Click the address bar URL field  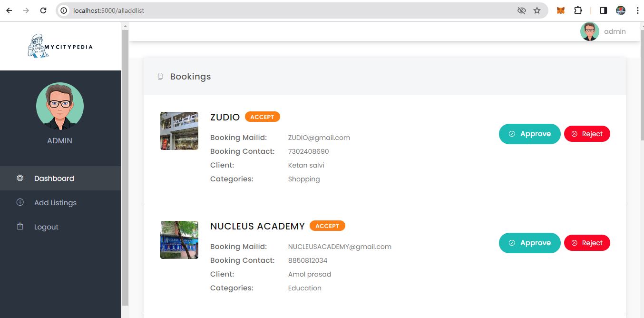[x=285, y=10]
